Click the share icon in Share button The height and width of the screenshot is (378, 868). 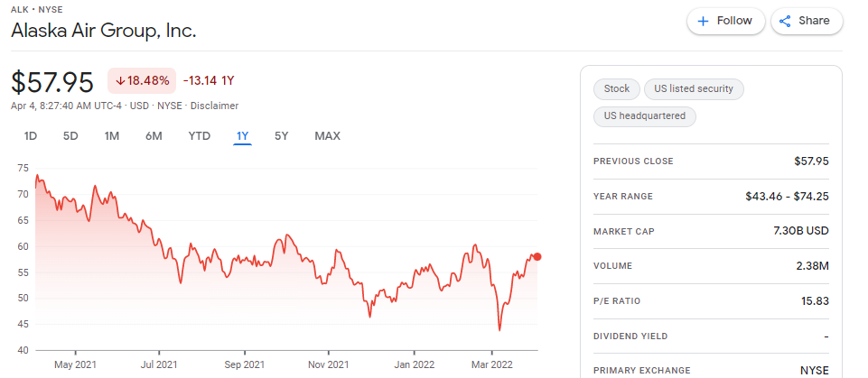pos(784,22)
